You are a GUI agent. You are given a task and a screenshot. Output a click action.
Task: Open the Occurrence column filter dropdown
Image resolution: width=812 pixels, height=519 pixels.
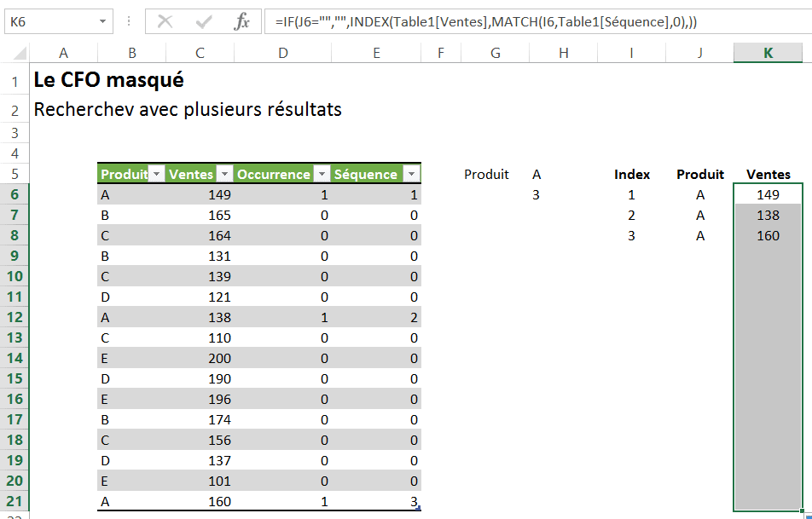coord(321,175)
